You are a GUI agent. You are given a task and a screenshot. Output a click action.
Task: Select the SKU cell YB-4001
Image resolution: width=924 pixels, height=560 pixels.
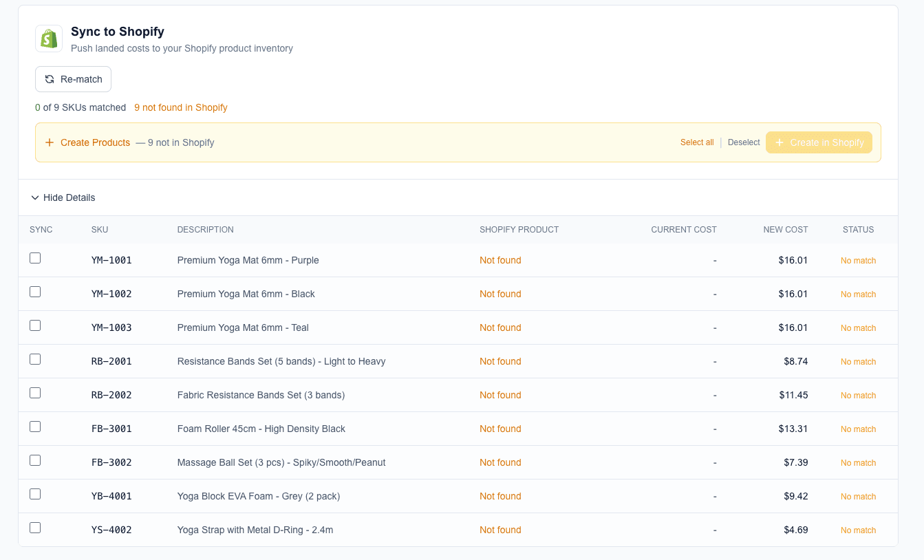tap(111, 496)
